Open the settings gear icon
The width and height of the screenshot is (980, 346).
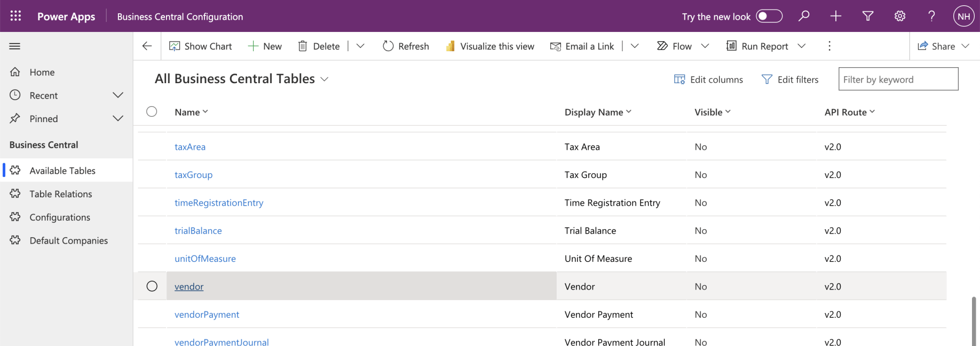(900, 16)
